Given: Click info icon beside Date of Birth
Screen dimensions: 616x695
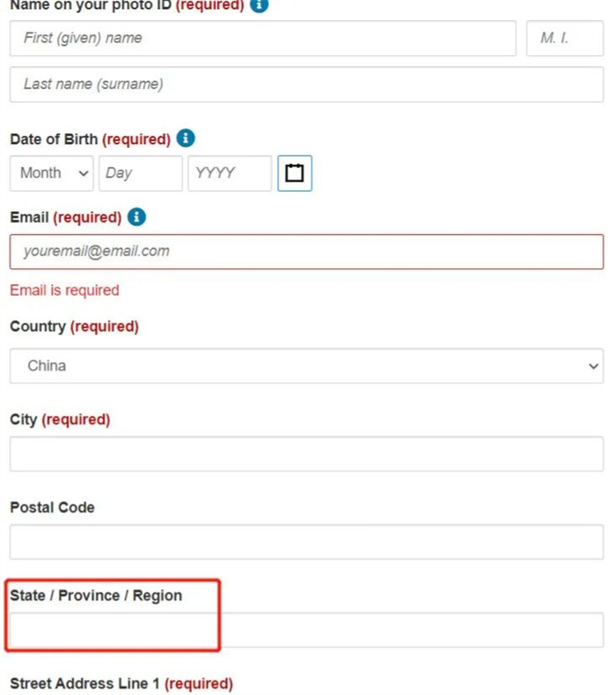Looking at the screenshot, I should [186, 138].
